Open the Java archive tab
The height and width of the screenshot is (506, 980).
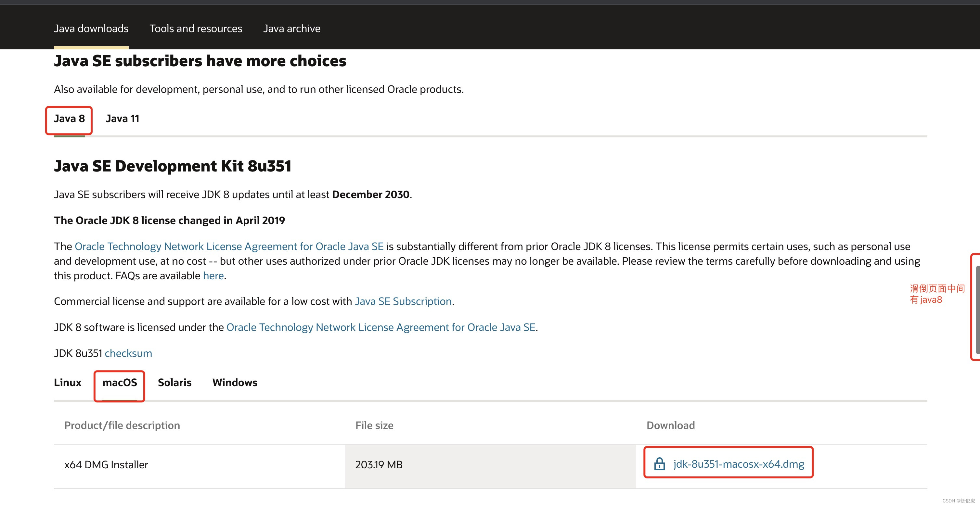[x=292, y=29]
